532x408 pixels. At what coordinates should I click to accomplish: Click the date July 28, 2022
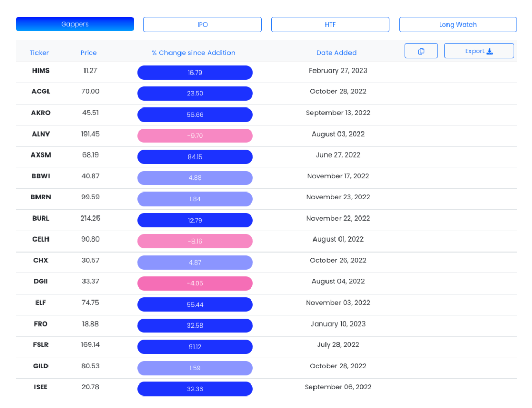[x=338, y=344]
